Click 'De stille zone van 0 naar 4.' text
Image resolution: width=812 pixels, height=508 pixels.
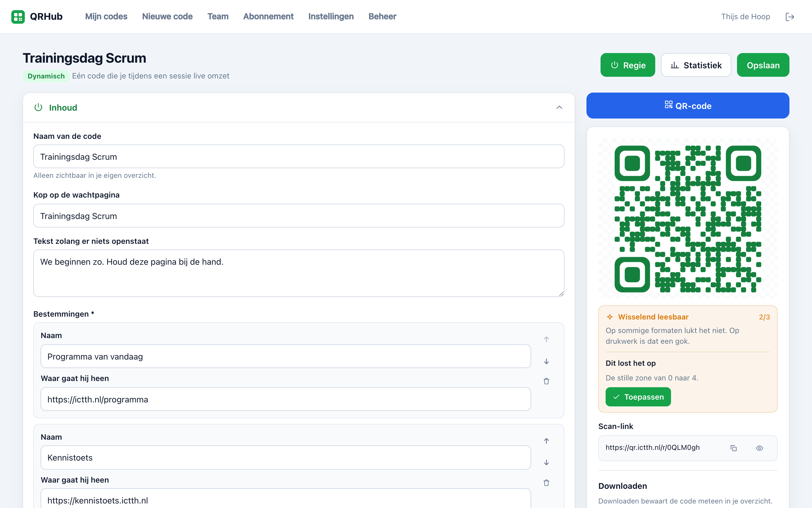(x=652, y=378)
